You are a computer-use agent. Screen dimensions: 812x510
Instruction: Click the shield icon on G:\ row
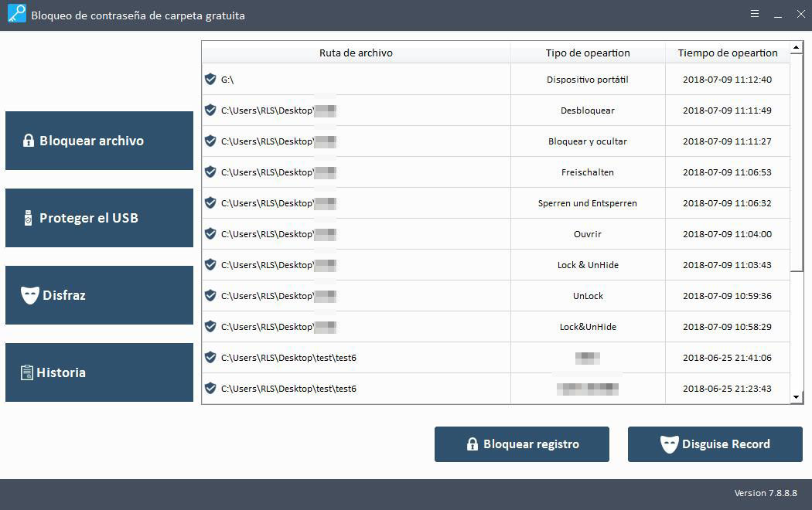(x=210, y=79)
